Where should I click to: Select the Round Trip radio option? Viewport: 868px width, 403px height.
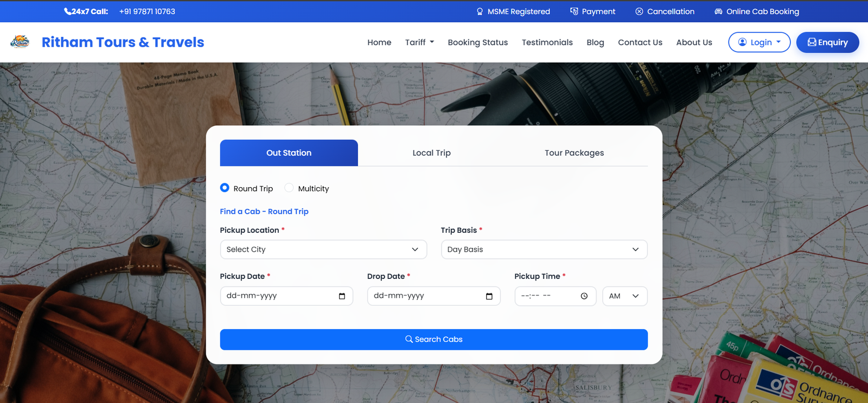[225, 188]
